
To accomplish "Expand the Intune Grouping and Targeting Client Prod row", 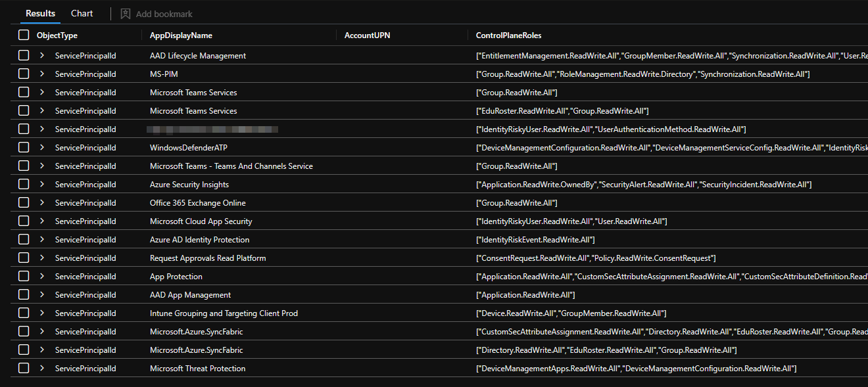I will [42, 313].
